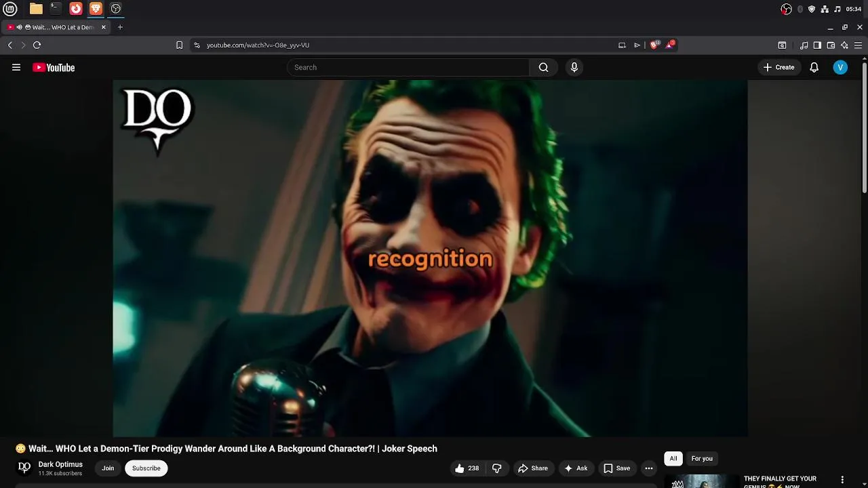
Task: Go to YouTube home via logo
Action: point(54,67)
